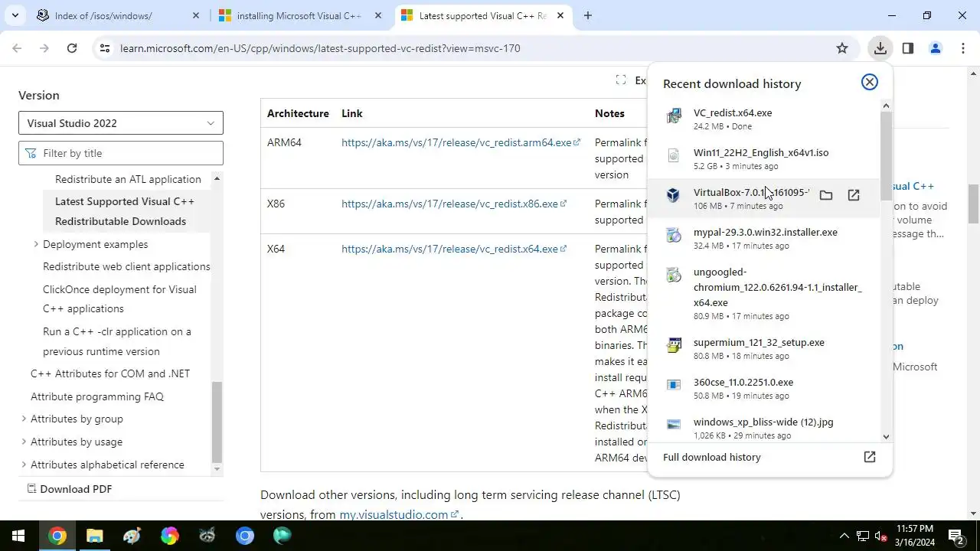Bookmark this page with the star icon
Screen dimensions: 980x551
pos(842,48)
